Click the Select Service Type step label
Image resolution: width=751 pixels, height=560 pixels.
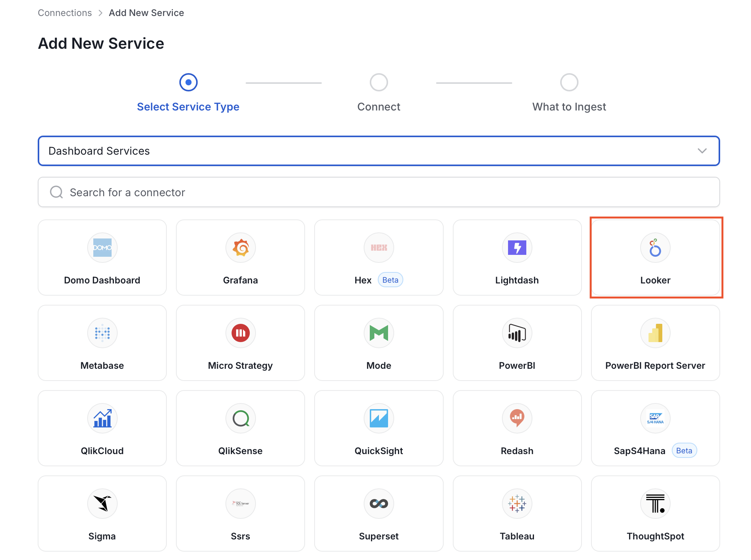188,107
